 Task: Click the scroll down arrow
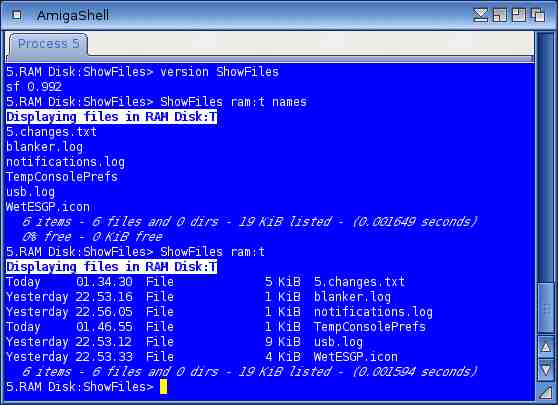[546, 370]
